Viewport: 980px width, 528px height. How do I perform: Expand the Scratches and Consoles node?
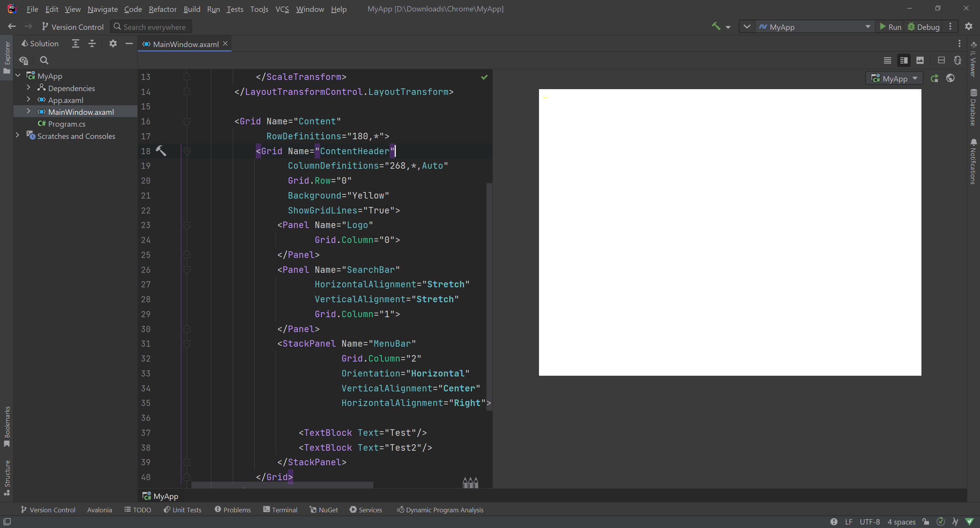click(x=17, y=135)
